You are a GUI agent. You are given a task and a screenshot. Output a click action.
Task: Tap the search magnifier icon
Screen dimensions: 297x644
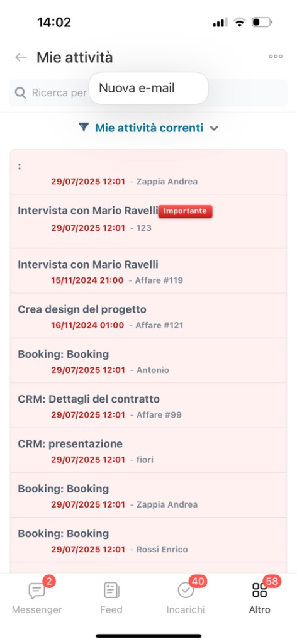[x=21, y=93]
